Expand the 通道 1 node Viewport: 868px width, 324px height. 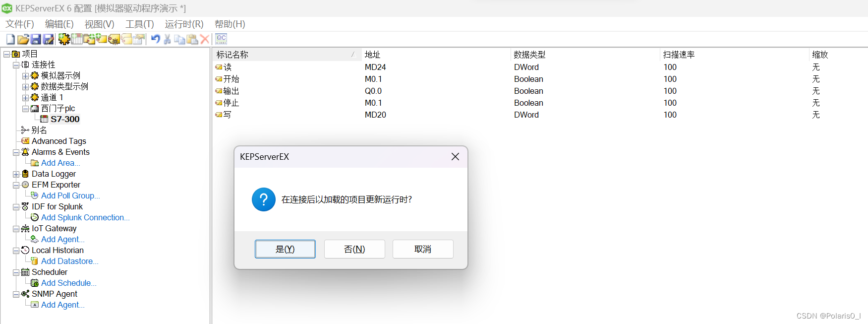tap(25, 98)
